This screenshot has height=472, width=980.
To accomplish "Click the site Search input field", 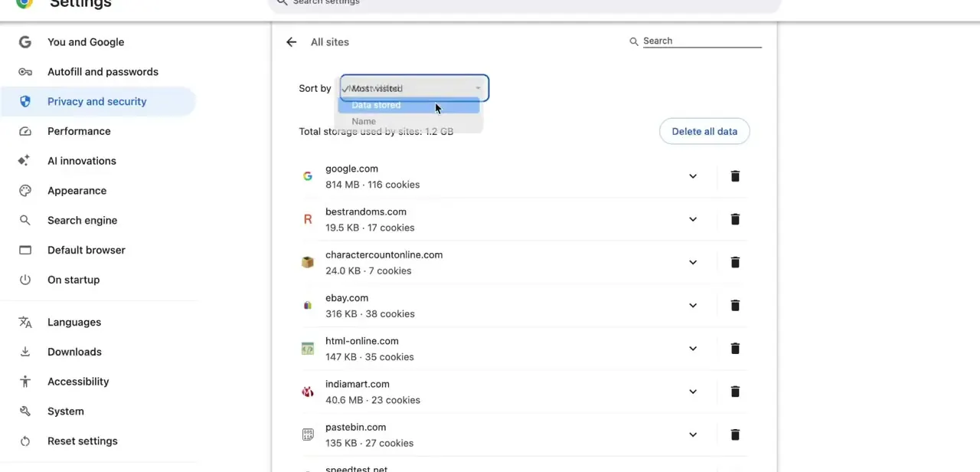I will point(701,41).
